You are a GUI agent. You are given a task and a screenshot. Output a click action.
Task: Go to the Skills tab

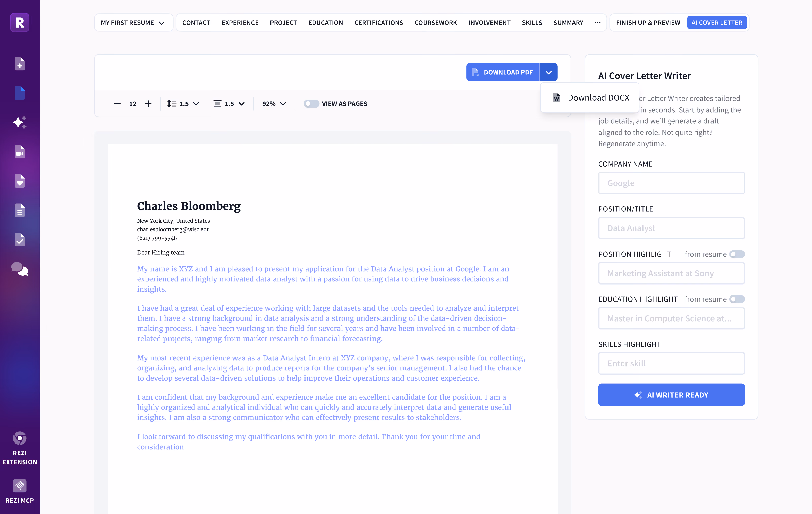(532, 23)
